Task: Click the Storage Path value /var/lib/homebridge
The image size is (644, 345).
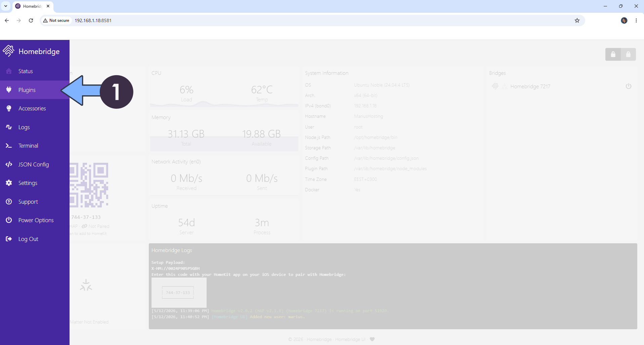Action: 375,148
